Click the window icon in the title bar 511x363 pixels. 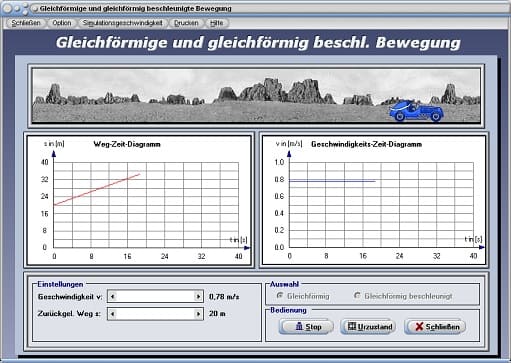coord(35,9)
